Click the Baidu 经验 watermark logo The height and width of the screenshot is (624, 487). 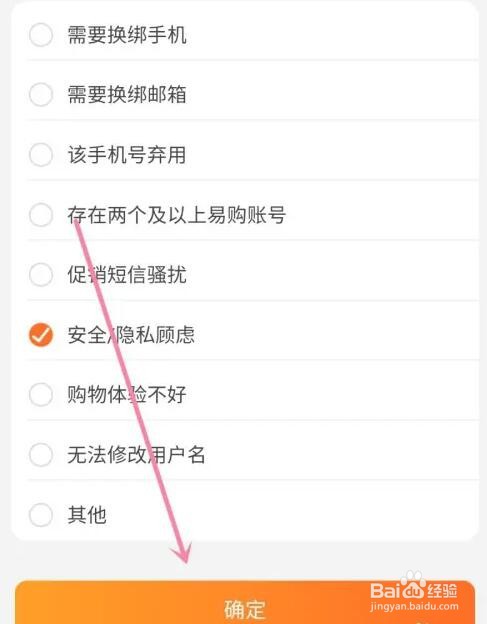(414, 592)
